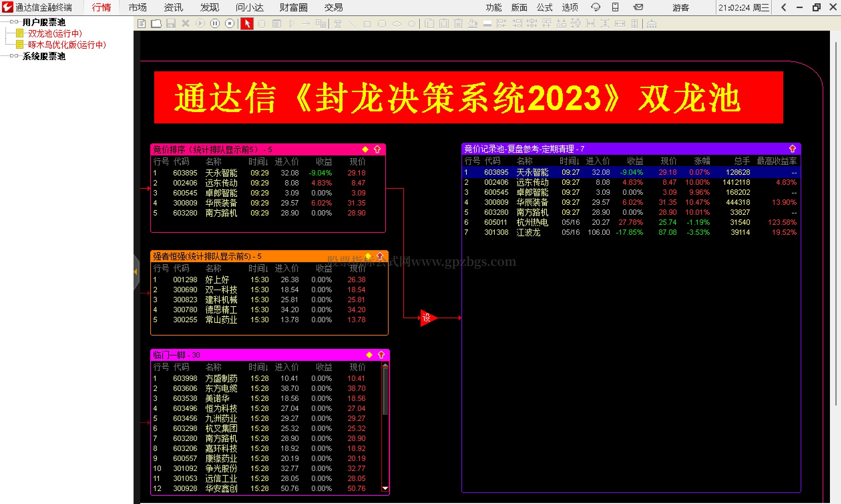Open the mail envelope icon
841x504 pixels.
pos(638,7)
